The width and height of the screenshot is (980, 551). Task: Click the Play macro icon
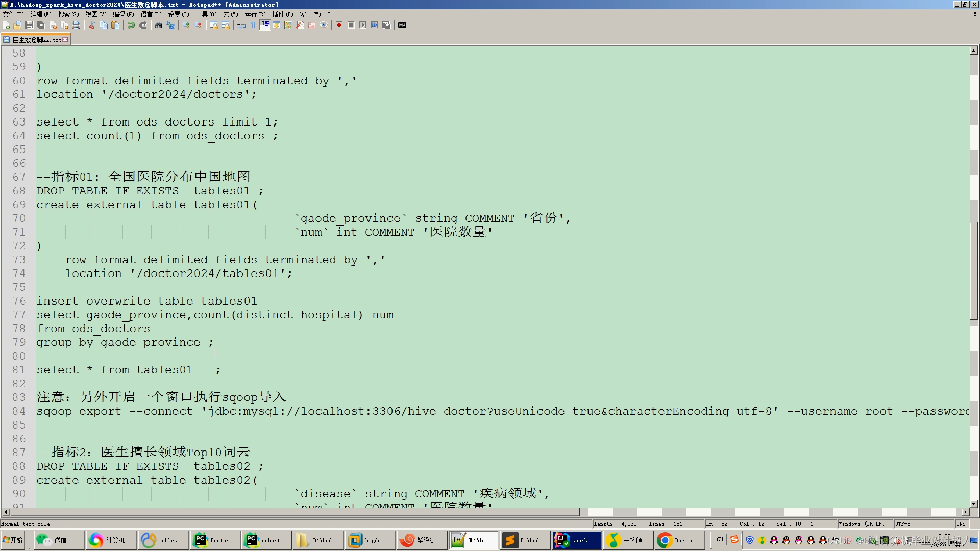tap(362, 25)
